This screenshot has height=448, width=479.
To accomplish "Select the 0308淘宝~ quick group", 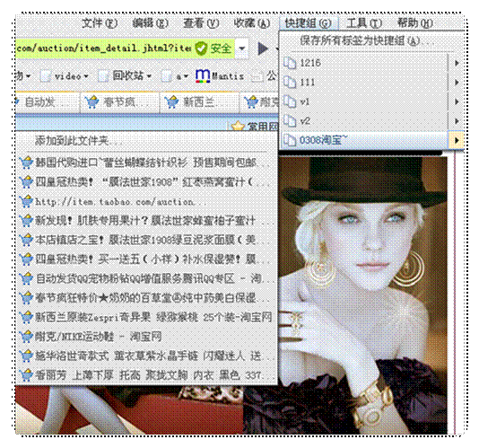I will pyautogui.click(x=365, y=140).
